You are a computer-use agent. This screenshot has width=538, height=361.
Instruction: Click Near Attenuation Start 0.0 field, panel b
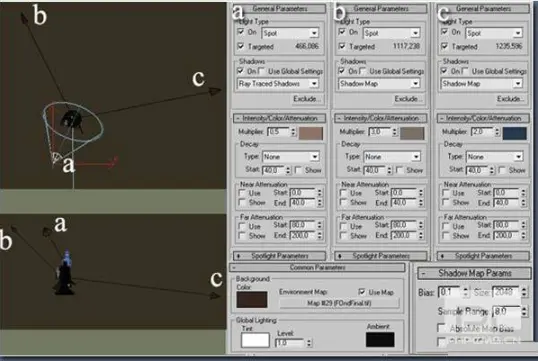[405, 193]
